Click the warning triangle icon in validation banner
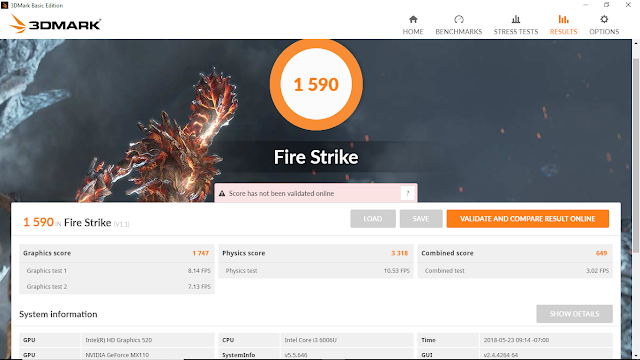Screen dimensions: 640x360 [x=222, y=193]
